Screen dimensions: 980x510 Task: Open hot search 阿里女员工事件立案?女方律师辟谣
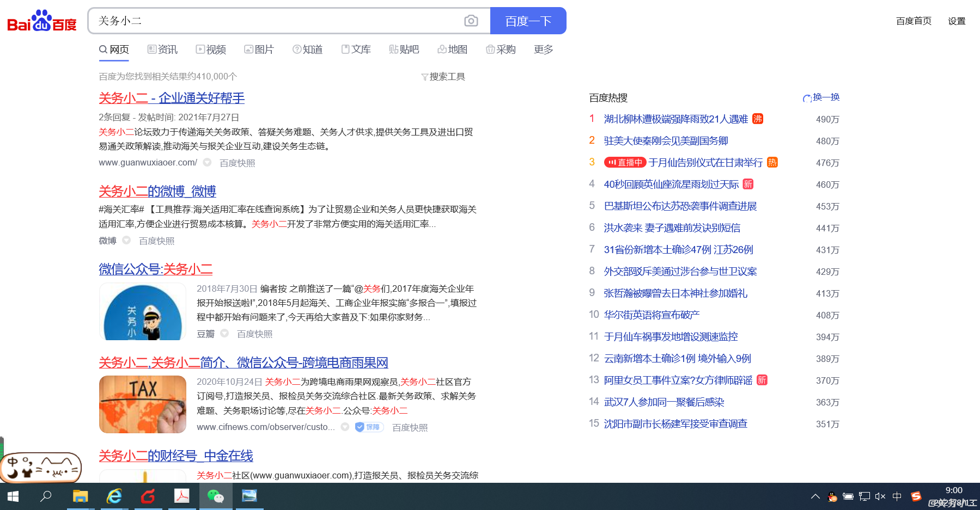(678, 380)
